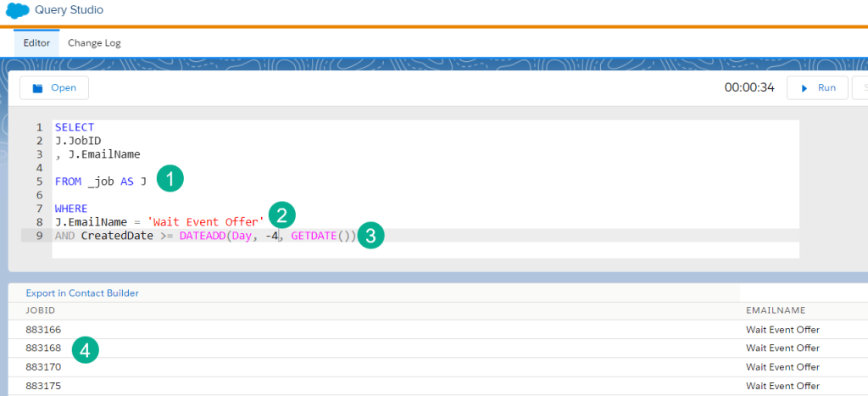The height and width of the screenshot is (396, 868).
Task: Click the green circle marker numbered 4
Action: (x=85, y=349)
